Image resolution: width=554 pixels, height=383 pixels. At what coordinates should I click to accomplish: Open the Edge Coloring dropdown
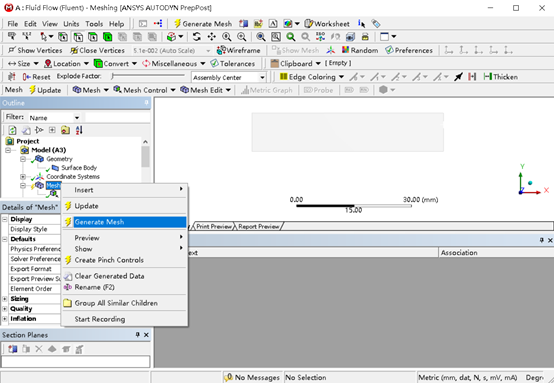click(x=312, y=77)
